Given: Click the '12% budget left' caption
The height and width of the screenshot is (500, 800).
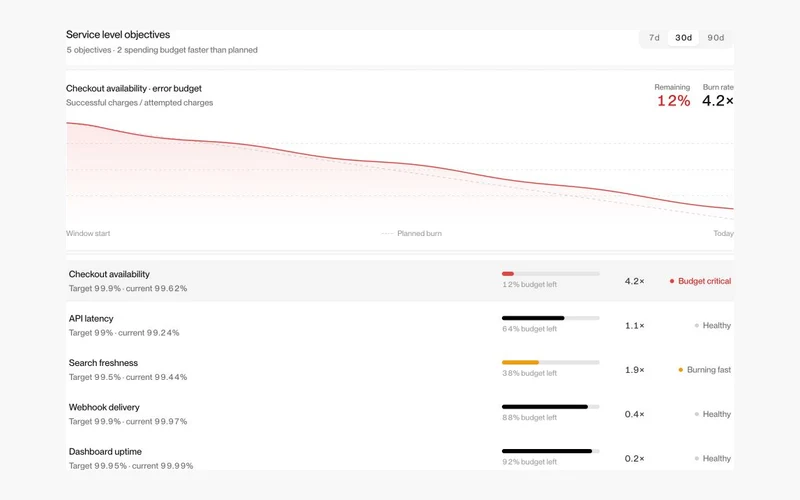Looking at the screenshot, I should pyautogui.click(x=530, y=285).
